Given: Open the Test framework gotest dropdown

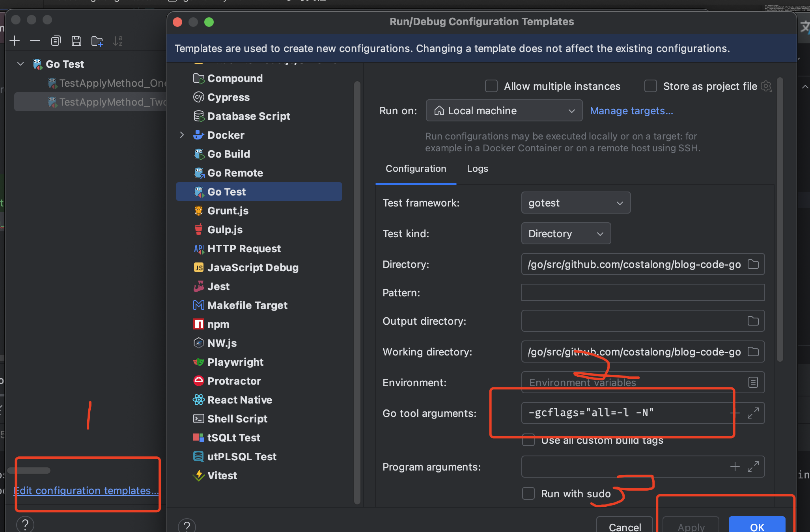Looking at the screenshot, I should click(576, 203).
